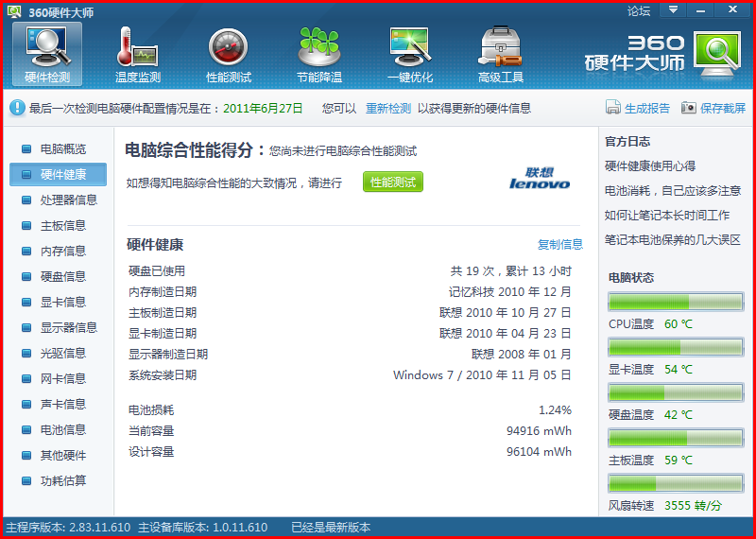Screen dimensions: 756x539
Task: Click the 硬盘温度 progress bar
Action: pyautogui.click(x=676, y=392)
